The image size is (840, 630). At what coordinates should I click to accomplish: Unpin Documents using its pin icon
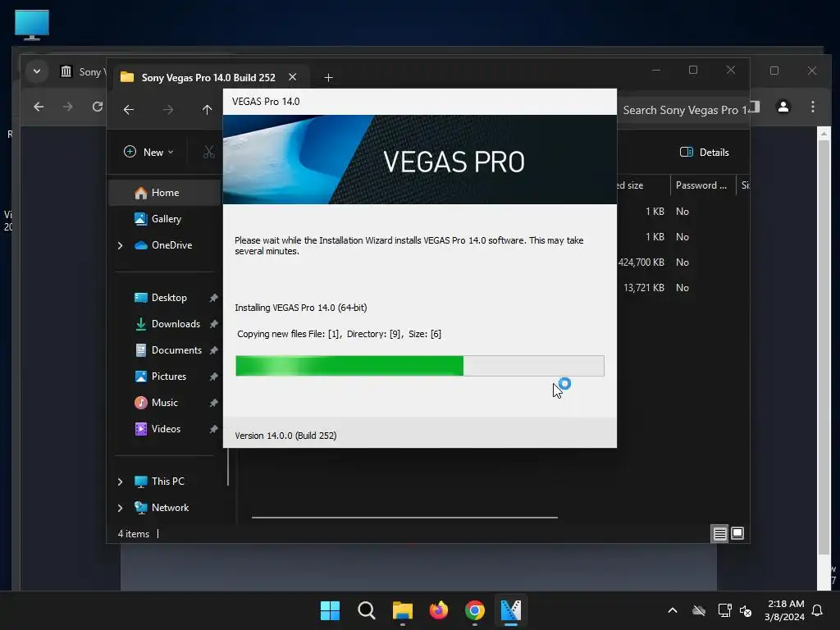point(213,350)
